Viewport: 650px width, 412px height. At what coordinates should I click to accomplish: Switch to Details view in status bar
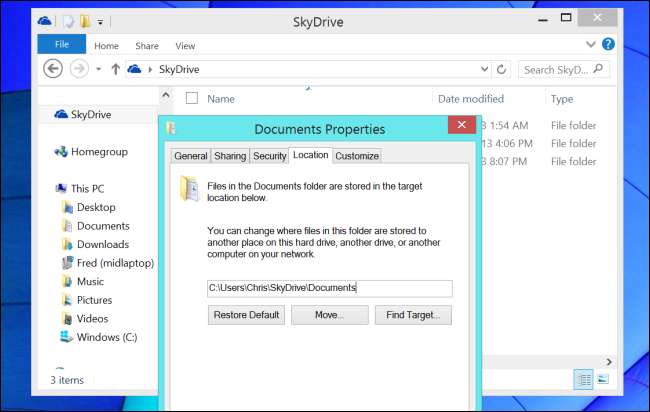[583, 379]
